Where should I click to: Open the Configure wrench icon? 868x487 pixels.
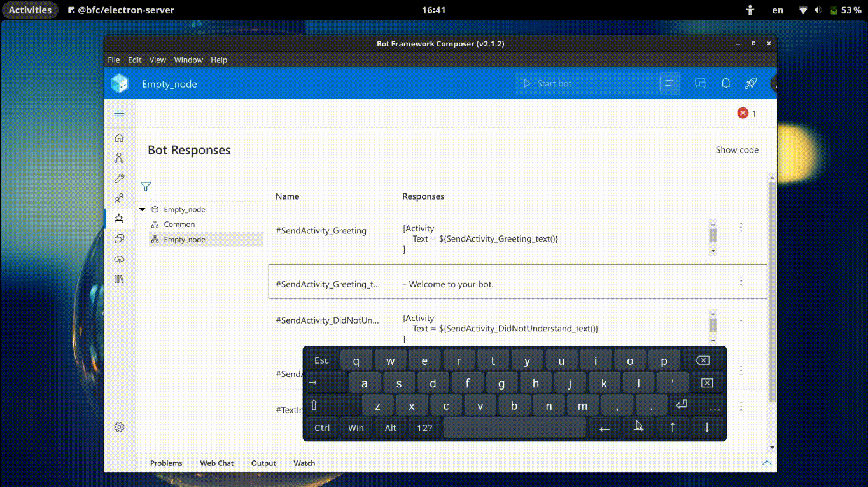(x=119, y=179)
